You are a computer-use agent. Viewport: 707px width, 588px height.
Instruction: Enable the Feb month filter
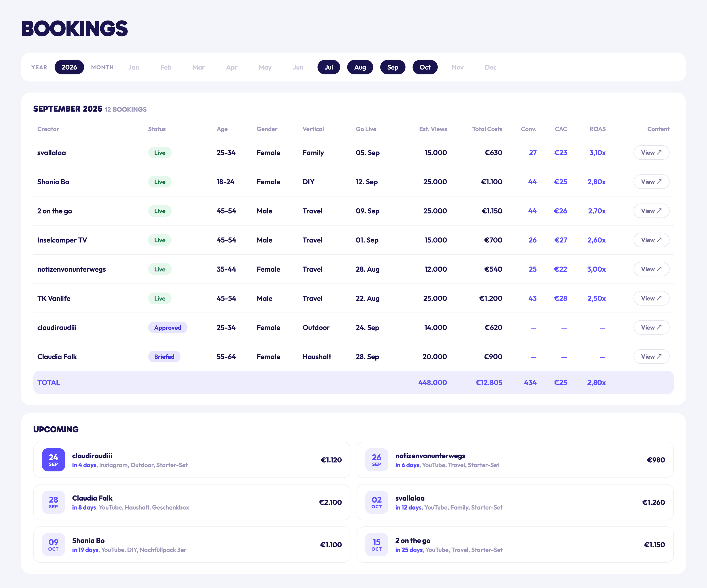pos(166,67)
